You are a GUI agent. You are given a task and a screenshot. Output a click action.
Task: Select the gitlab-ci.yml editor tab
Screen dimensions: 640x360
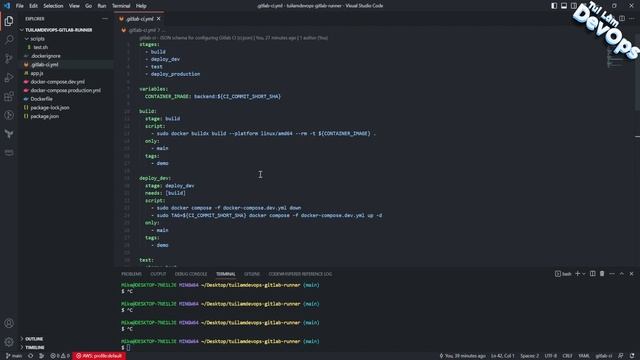(x=140, y=19)
